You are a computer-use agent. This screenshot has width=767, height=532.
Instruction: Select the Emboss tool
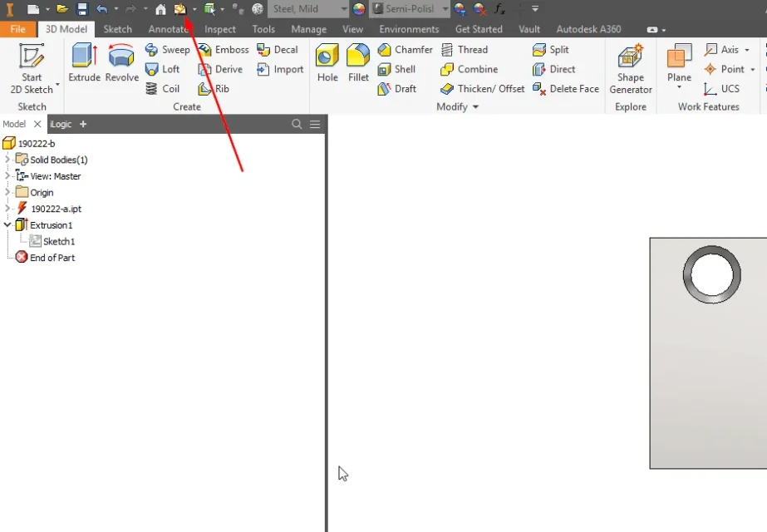point(224,49)
